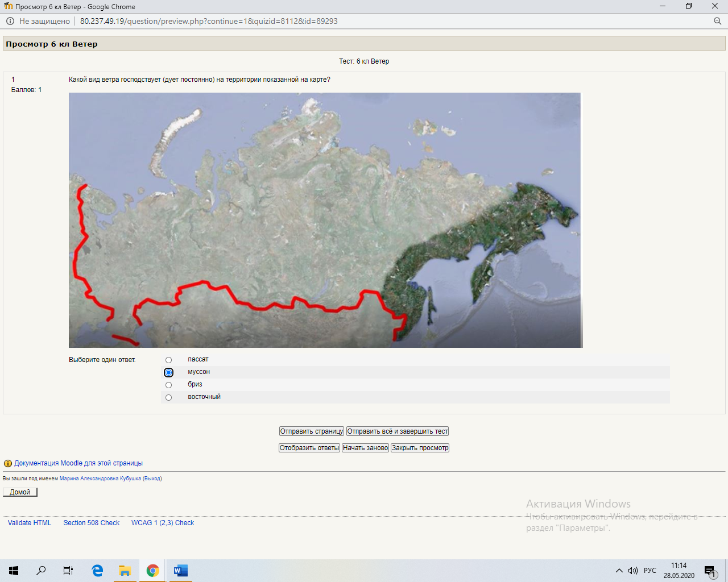Click the map image of Russia
The image size is (728, 582).
325,220
